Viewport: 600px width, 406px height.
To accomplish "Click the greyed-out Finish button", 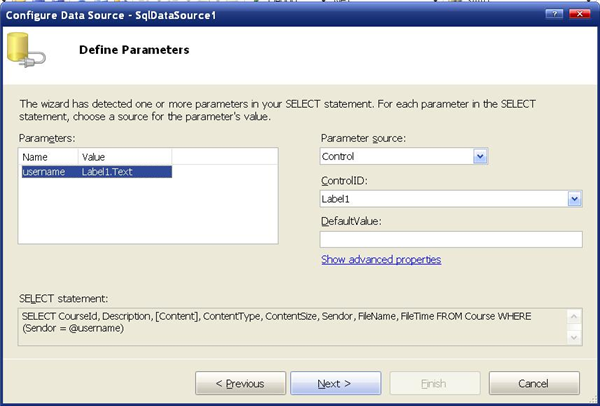I will point(435,383).
